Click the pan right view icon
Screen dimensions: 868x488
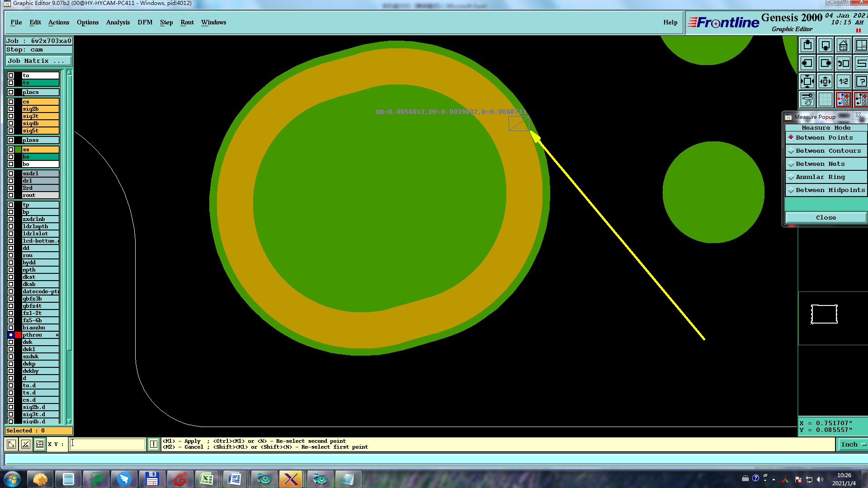tap(826, 64)
